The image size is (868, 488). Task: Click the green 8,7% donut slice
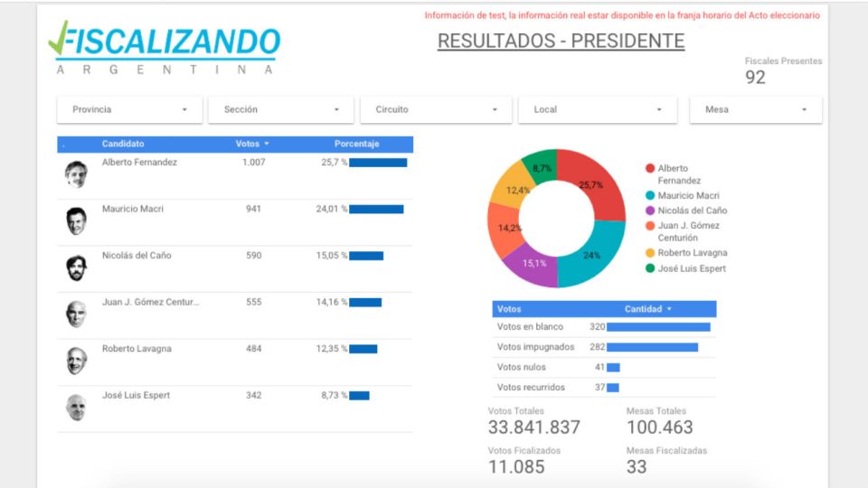pyautogui.click(x=543, y=166)
